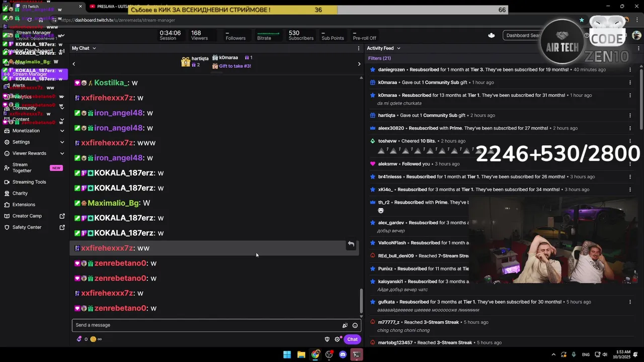Open Stream Together in sidebar
The height and width of the screenshot is (362, 644).
33,168
